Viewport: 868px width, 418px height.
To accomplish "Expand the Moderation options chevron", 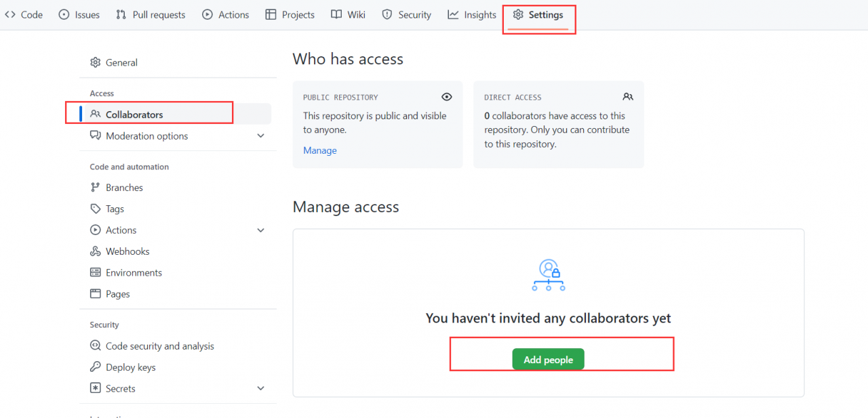I will coord(261,135).
